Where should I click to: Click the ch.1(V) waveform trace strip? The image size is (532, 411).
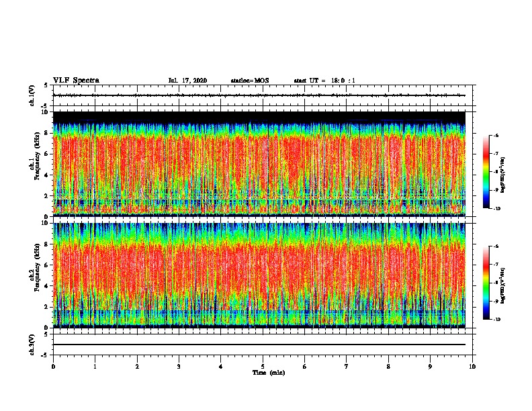coord(259,95)
